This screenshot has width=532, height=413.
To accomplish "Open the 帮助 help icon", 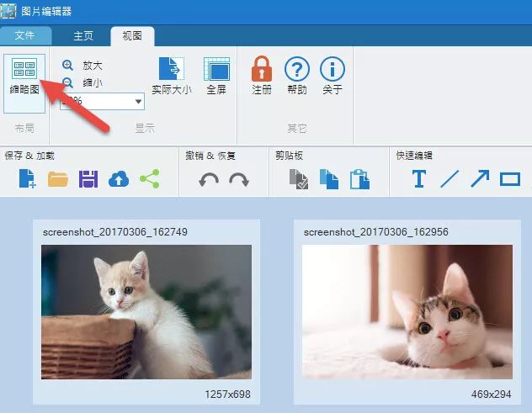I will (297, 71).
